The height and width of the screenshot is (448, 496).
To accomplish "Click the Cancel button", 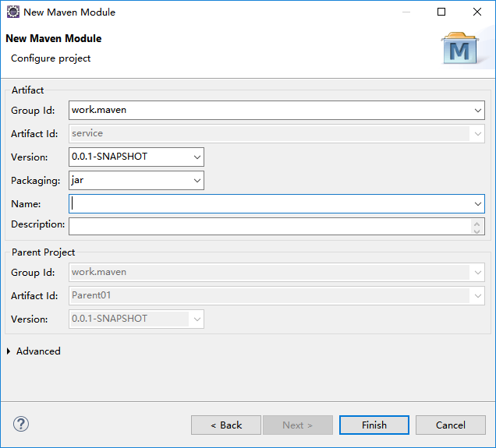I will tap(451, 425).
